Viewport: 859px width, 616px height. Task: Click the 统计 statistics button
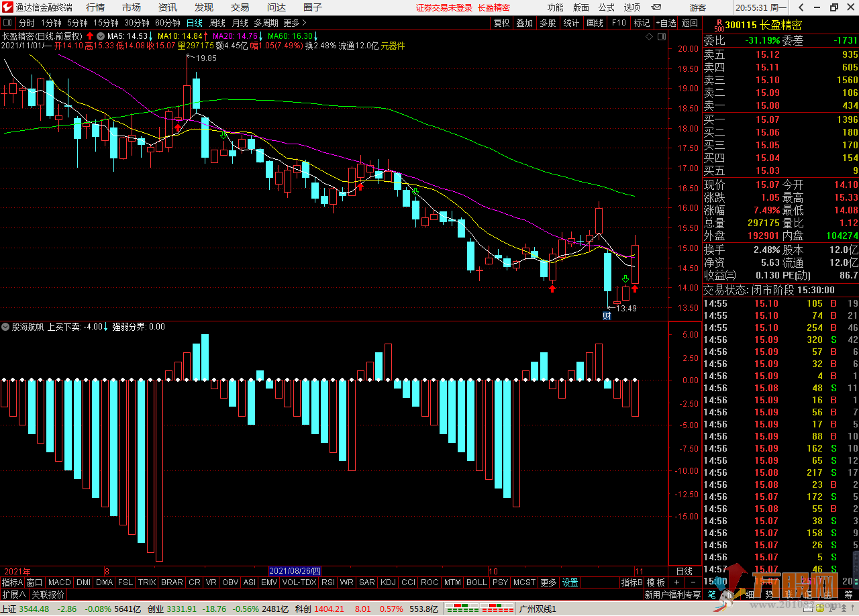coord(571,23)
